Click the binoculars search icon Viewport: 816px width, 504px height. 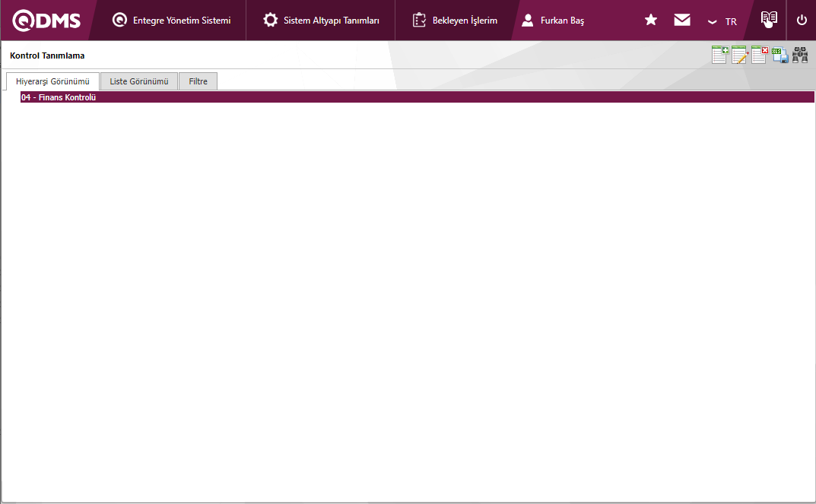(799, 55)
